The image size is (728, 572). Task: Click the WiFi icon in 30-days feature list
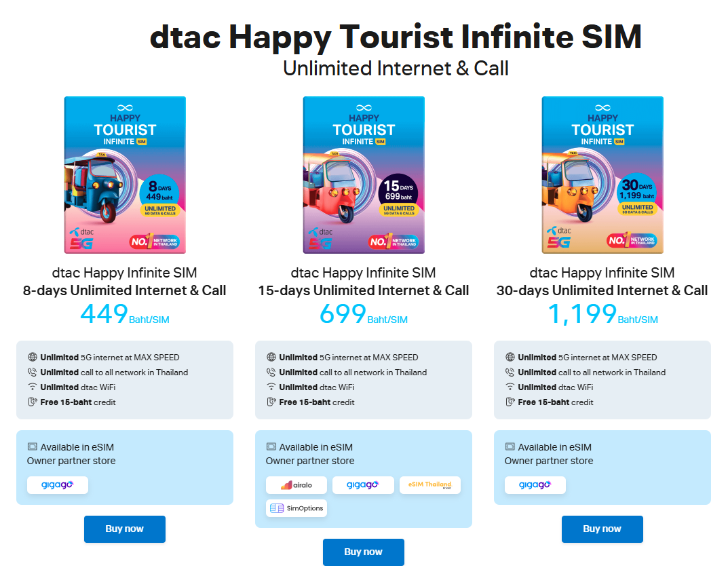pyautogui.click(x=510, y=387)
